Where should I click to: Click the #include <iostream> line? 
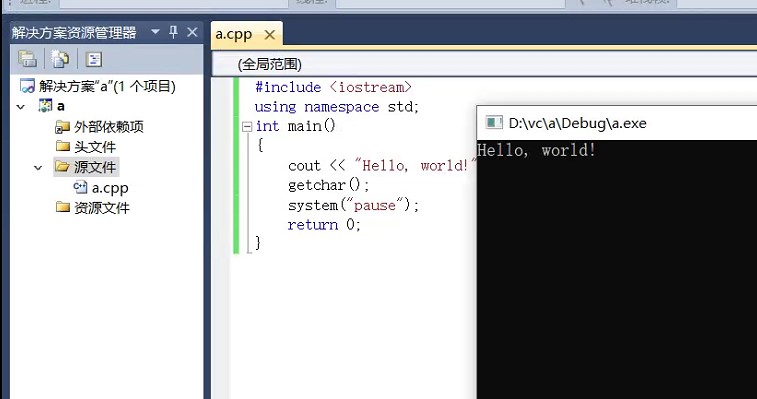(333, 87)
